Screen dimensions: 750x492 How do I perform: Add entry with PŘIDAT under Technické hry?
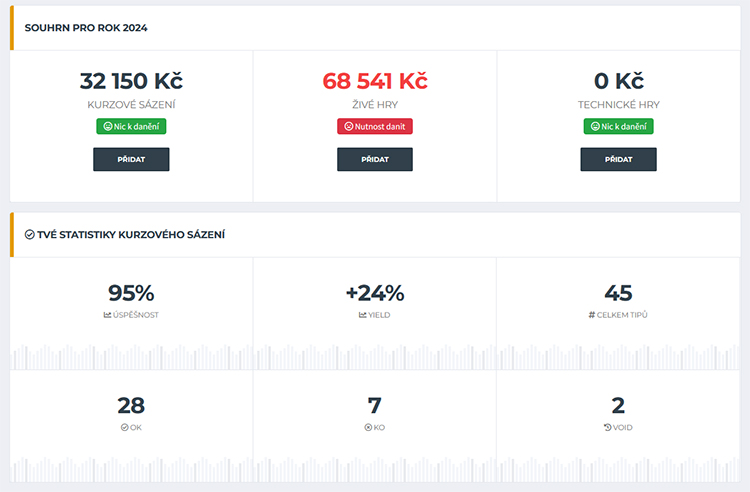point(618,159)
